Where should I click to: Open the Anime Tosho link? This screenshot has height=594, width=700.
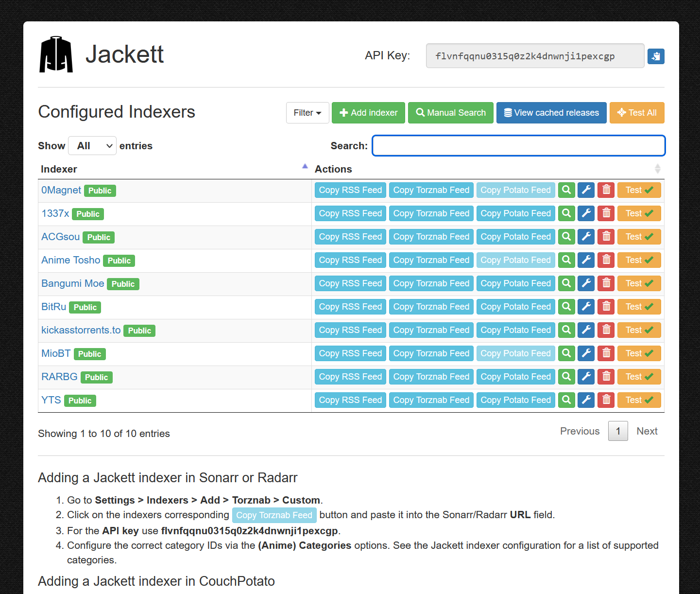(71, 260)
